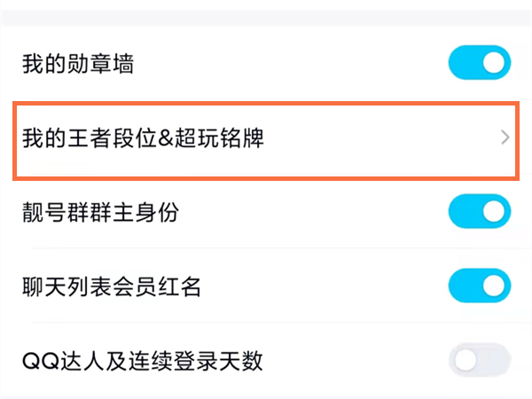Tap the 靓号群群主身份 label text
The width and height of the screenshot is (532, 399).
[103, 213]
